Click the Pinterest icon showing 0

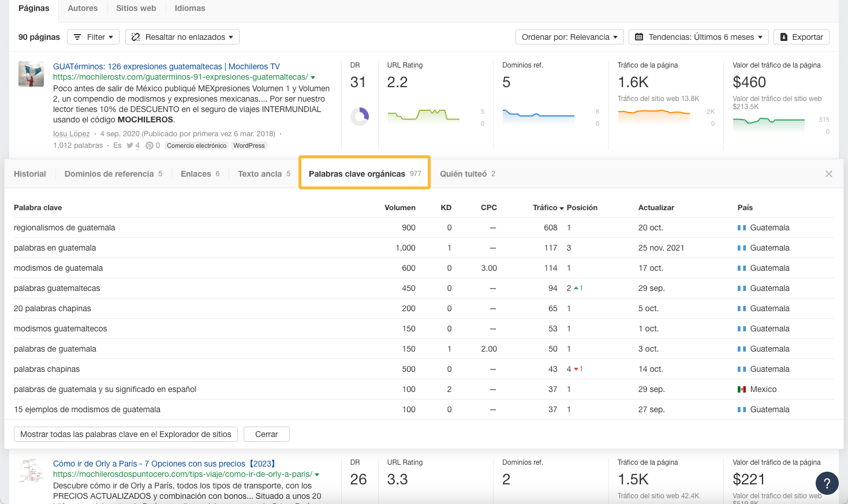(x=150, y=145)
